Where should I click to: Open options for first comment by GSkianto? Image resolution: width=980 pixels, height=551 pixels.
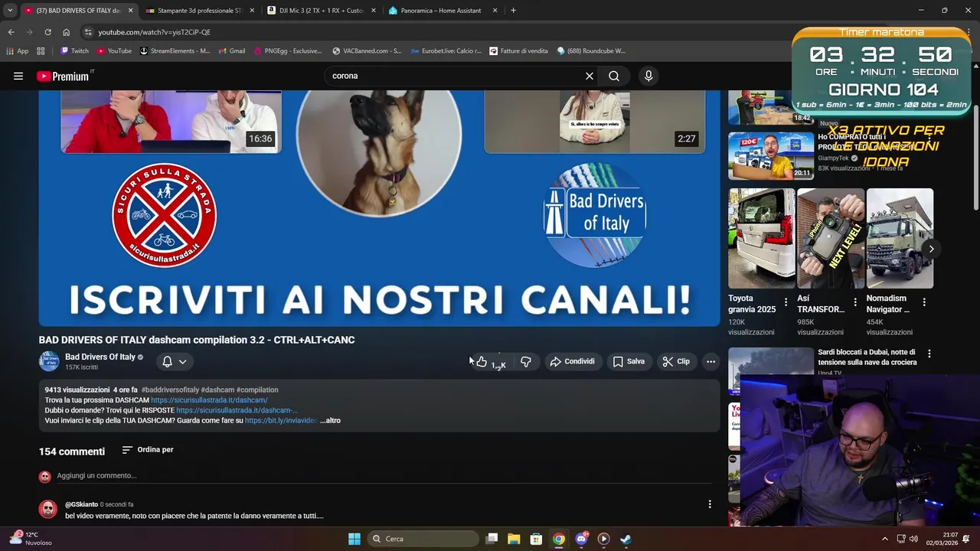710,504
